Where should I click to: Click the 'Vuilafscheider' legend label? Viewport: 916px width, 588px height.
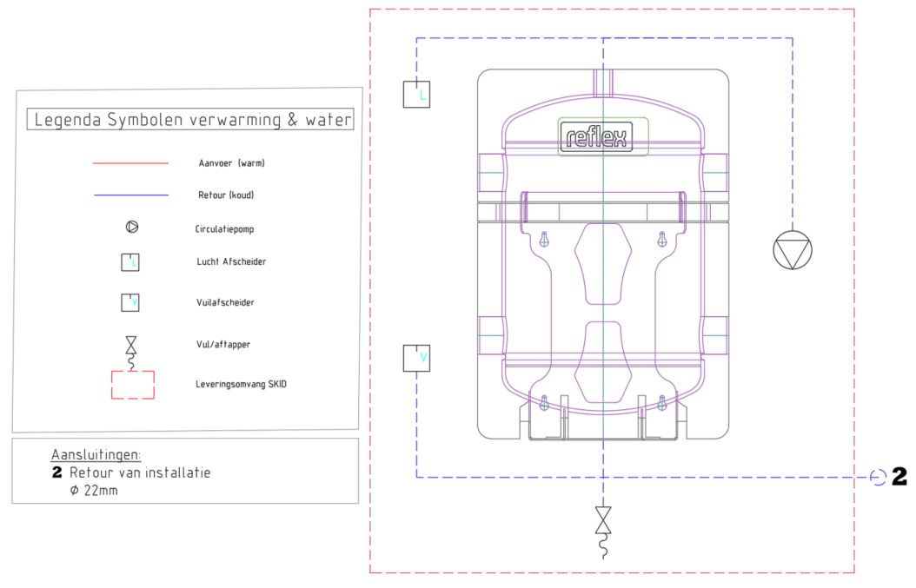[225, 302]
